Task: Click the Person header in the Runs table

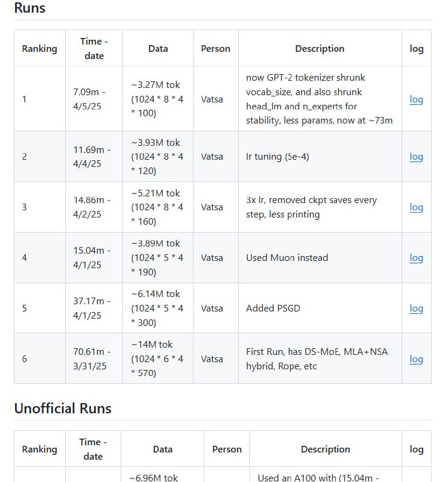Action: tap(216, 49)
